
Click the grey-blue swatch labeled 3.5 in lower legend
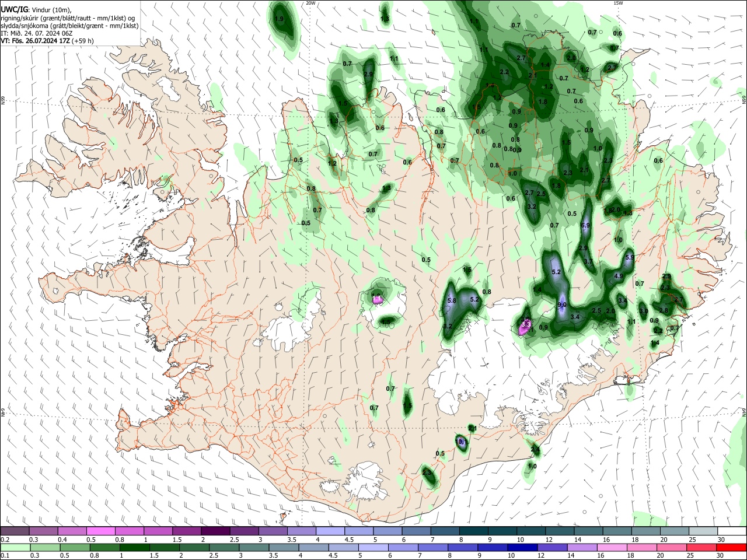pyautogui.click(x=284, y=547)
